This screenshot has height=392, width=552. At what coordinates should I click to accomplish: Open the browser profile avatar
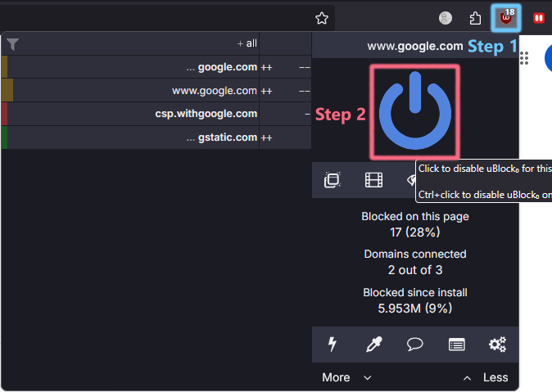[446, 18]
